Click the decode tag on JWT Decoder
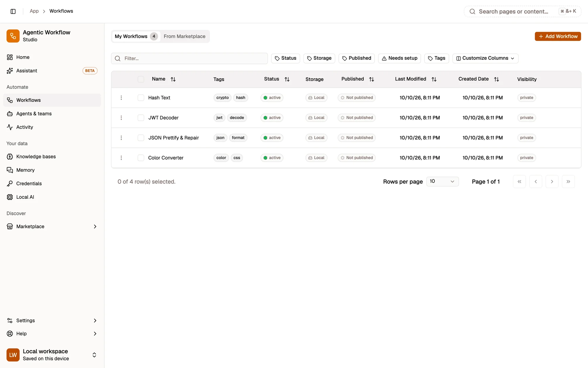Viewport: 588px width, 368px height. pyautogui.click(x=237, y=118)
